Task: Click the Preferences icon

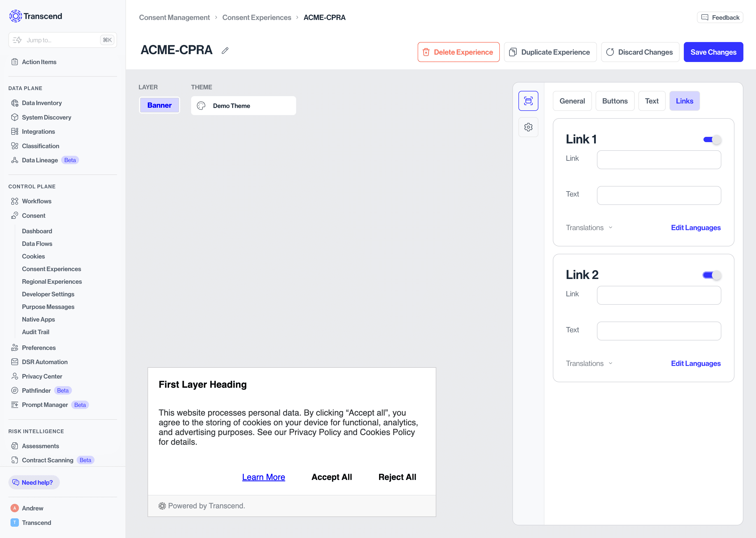Action: coord(14,348)
